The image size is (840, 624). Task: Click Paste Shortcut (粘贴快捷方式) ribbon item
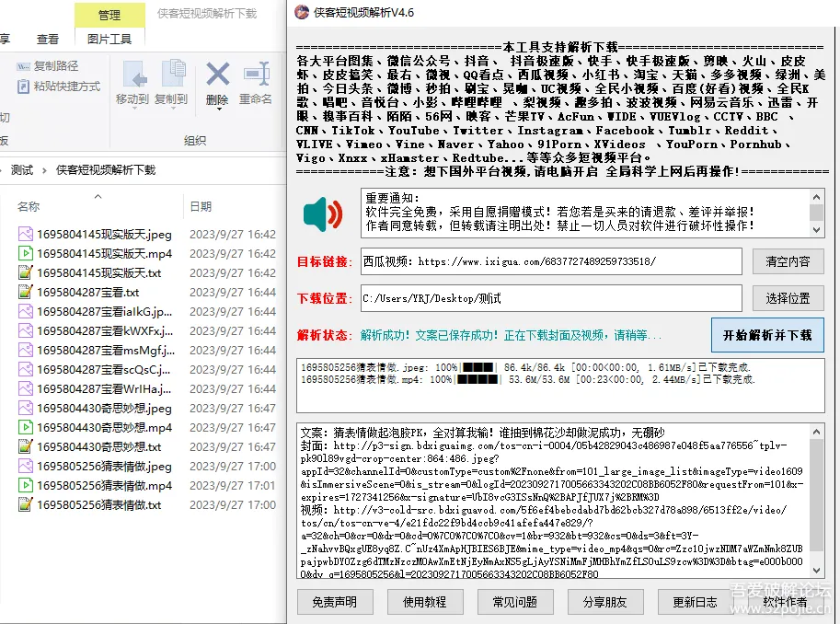coord(58,87)
